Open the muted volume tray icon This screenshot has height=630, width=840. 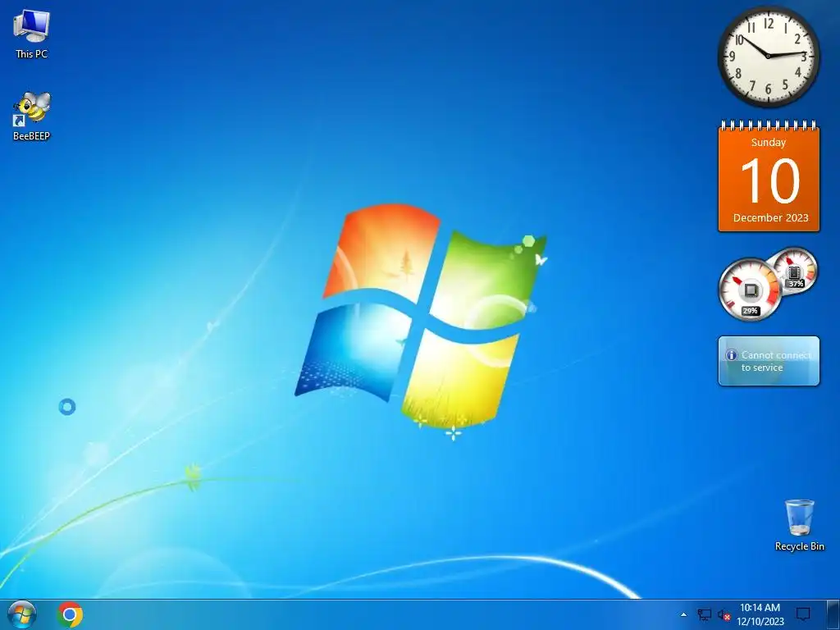click(724, 615)
